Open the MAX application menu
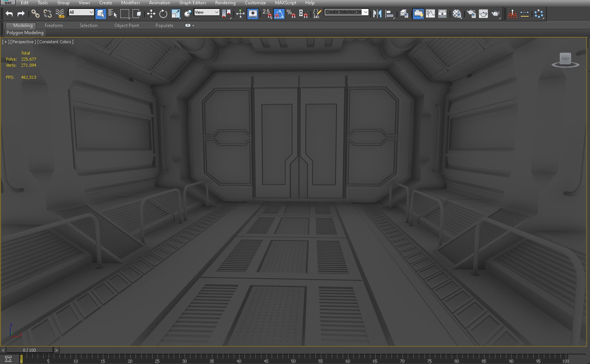Viewport: 590px width, 364px height. tap(7, 3)
